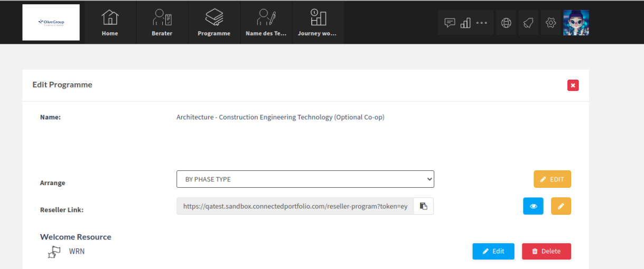Go to the Home tab
This screenshot has width=644, height=269.
110,23
